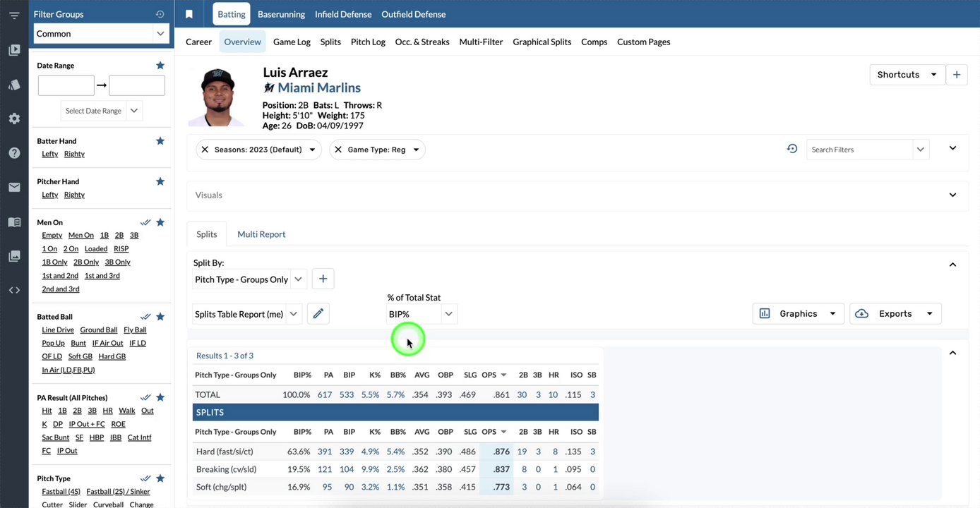Viewport: 980px width, 508px height.
Task: Toggle the Hard GB filter
Action: coord(112,357)
